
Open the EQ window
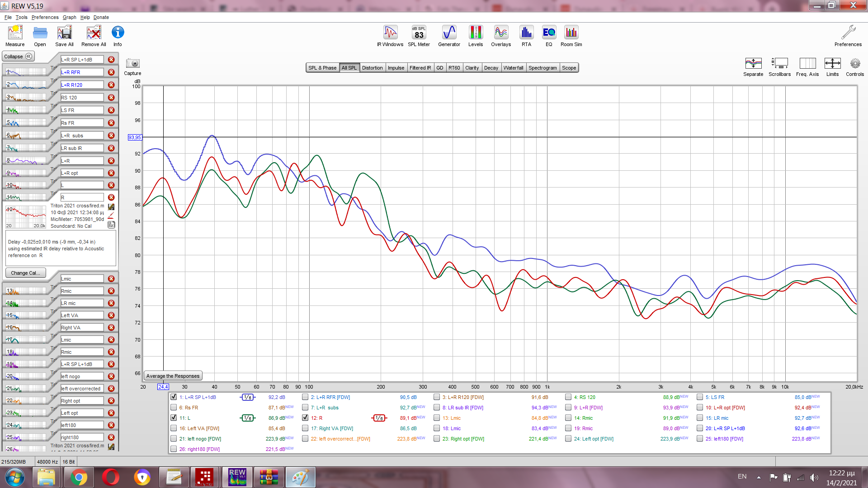549,36
